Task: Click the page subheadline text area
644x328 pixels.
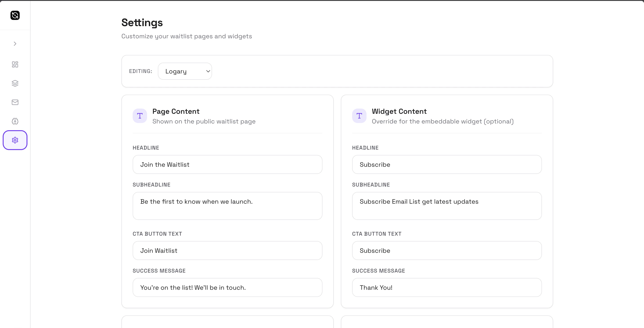Action: click(x=227, y=206)
